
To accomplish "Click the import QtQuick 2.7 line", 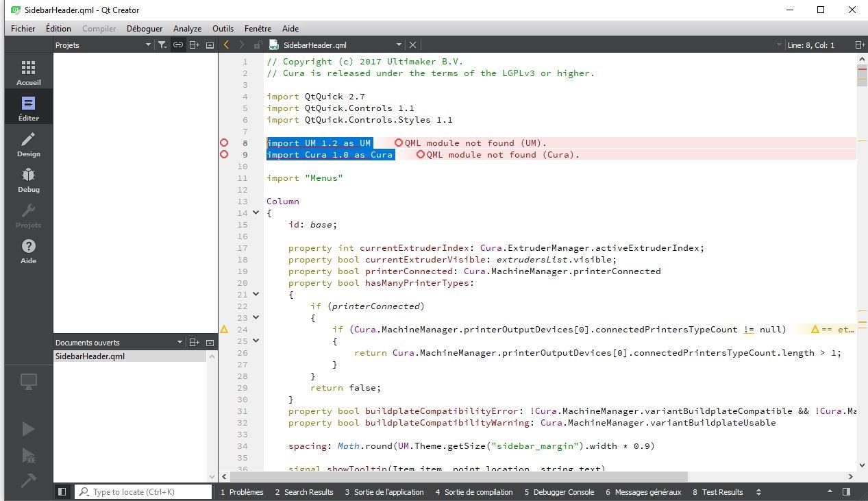I will [316, 97].
